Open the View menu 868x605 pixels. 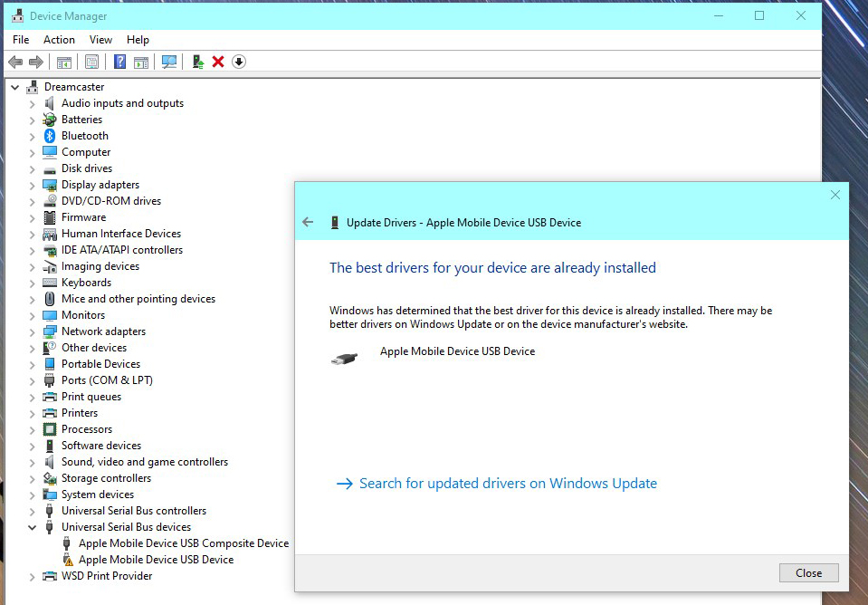tap(100, 40)
